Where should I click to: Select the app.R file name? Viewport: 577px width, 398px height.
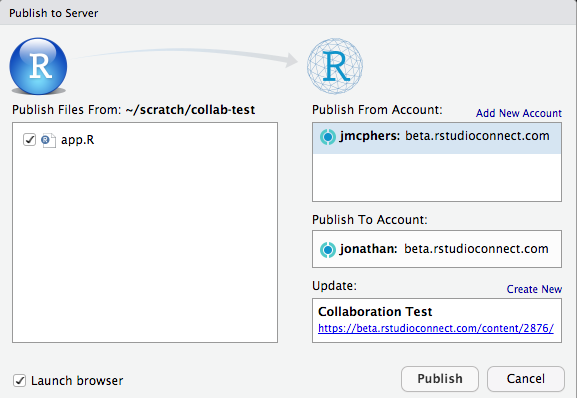78,140
